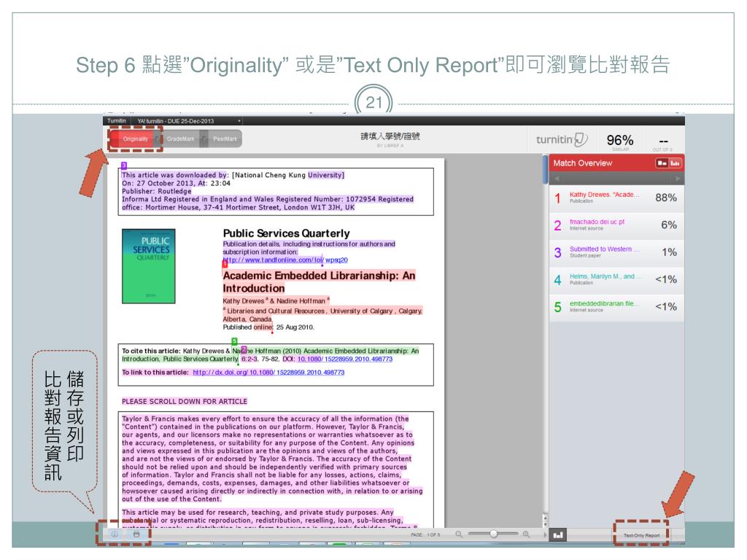The height and width of the screenshot is (560, 747).
Task: Go to the previous match arrow
Action: 557,179
